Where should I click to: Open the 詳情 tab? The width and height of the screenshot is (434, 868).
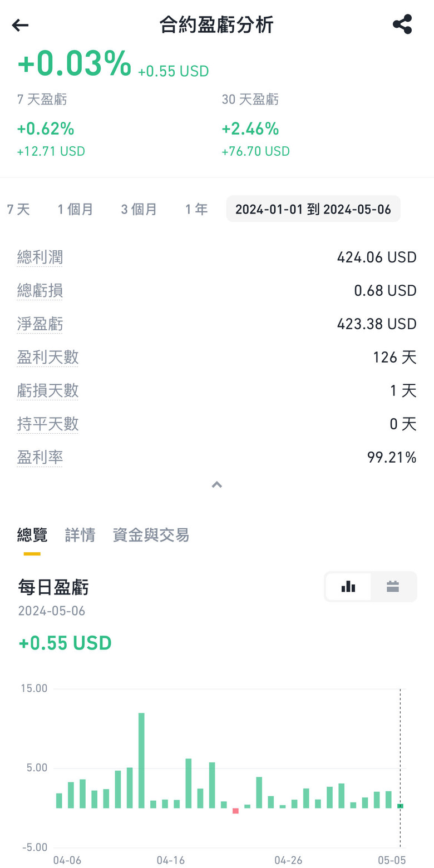80,535
